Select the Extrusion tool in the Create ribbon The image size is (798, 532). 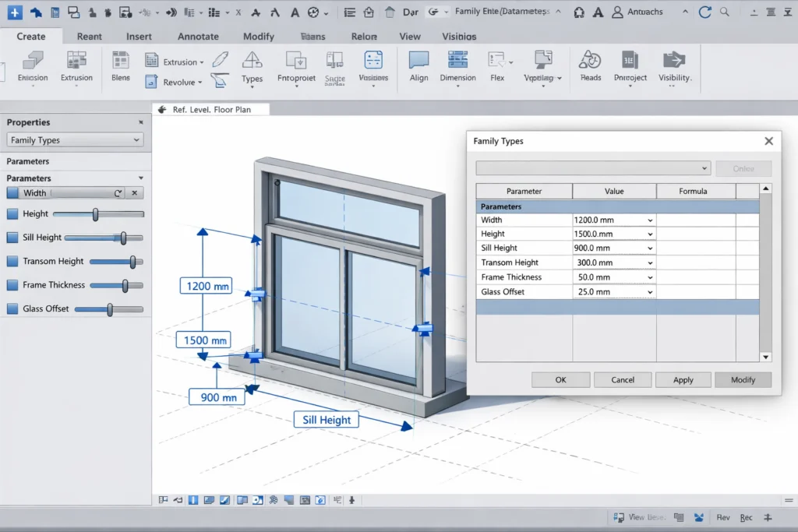76,69
